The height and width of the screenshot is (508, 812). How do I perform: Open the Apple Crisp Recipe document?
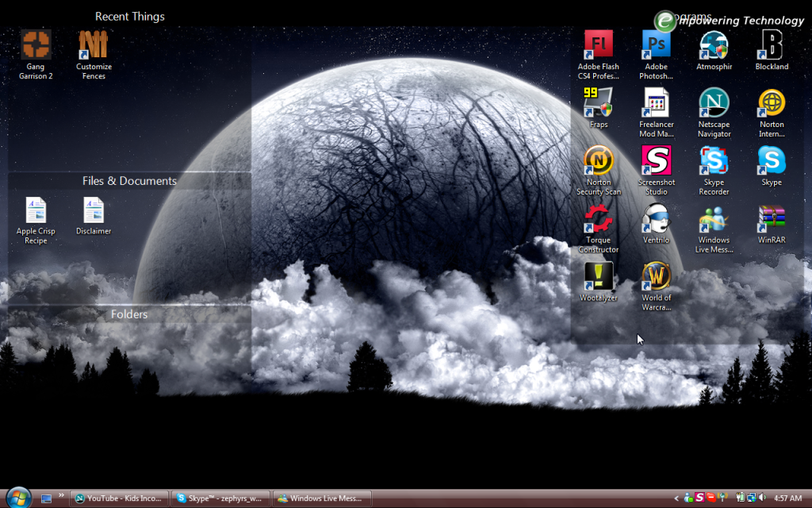point(36,220)
